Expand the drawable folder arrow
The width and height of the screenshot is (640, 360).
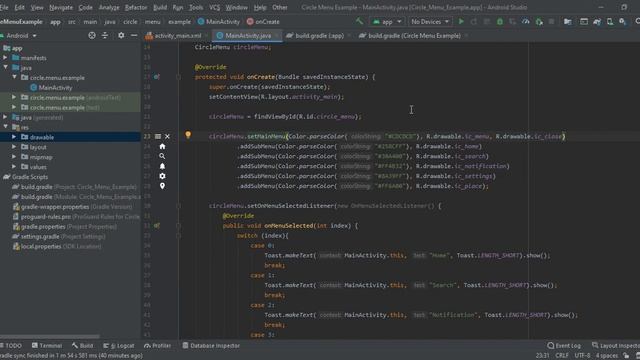[x=14, y=137]
